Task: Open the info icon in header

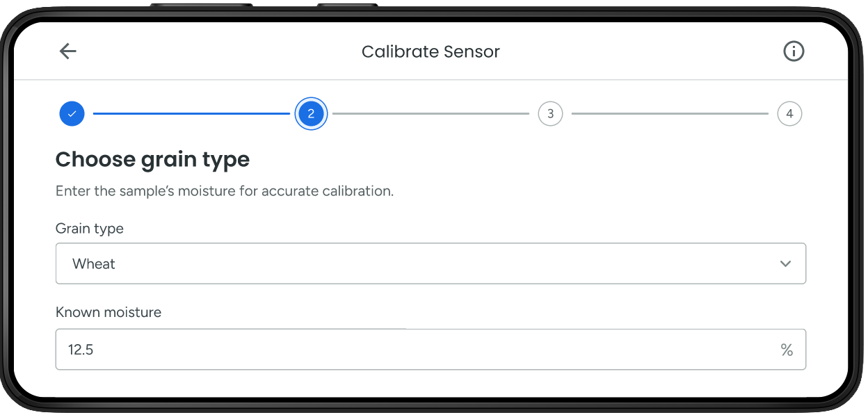Action: (794, 51)
